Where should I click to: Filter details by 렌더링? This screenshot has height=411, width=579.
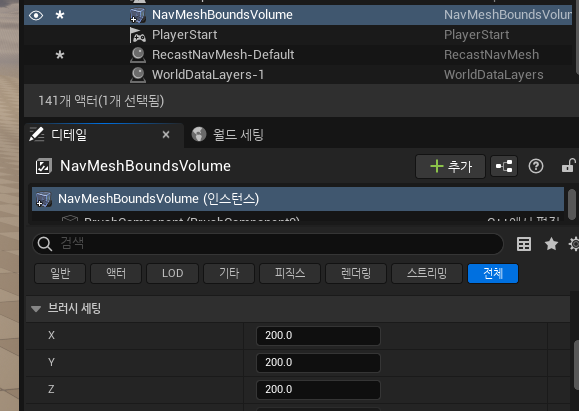(x=356, y=274)
